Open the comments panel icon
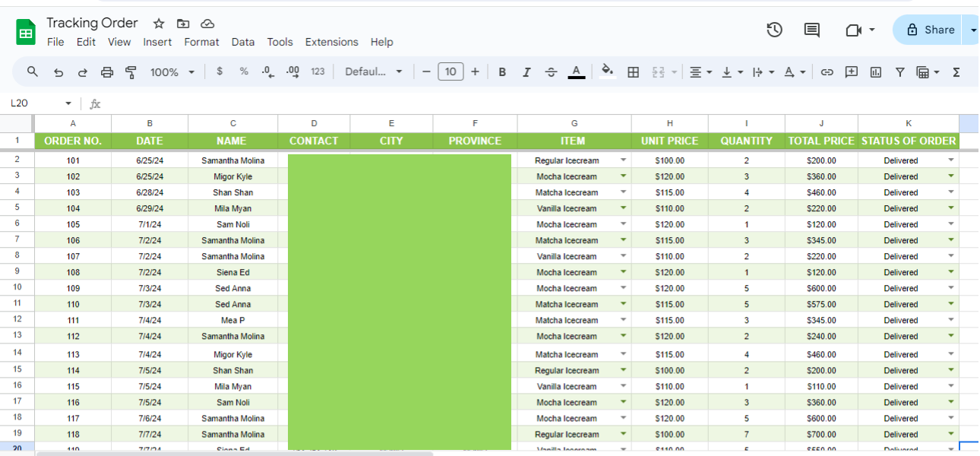The width and height of the screenshot is (980, 456). pyautogui.click(x=812, y=30)
